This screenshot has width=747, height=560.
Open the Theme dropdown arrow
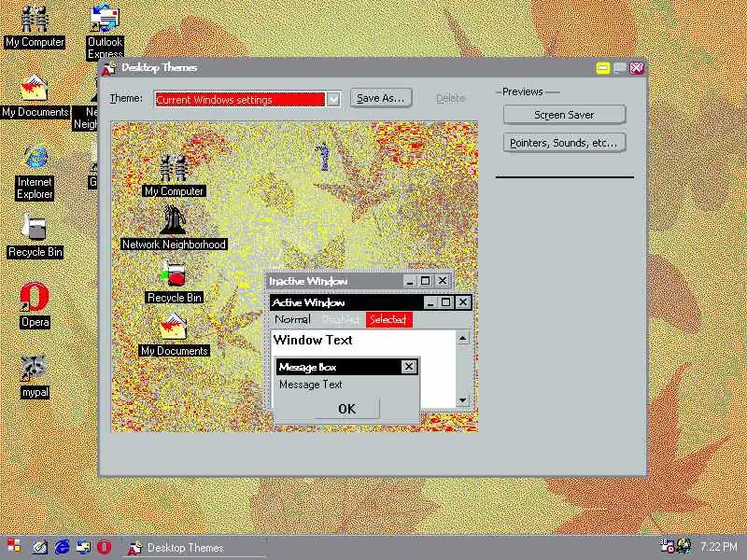[x=333, y=100]
